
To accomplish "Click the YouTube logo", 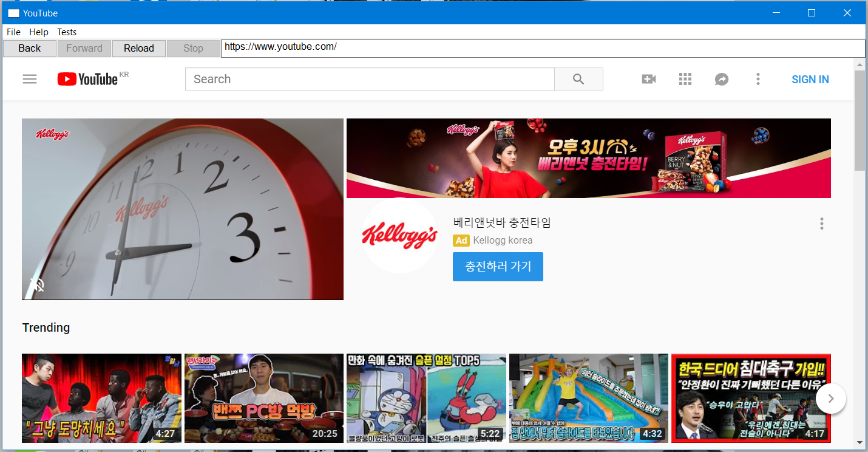I will pos(87,79).
